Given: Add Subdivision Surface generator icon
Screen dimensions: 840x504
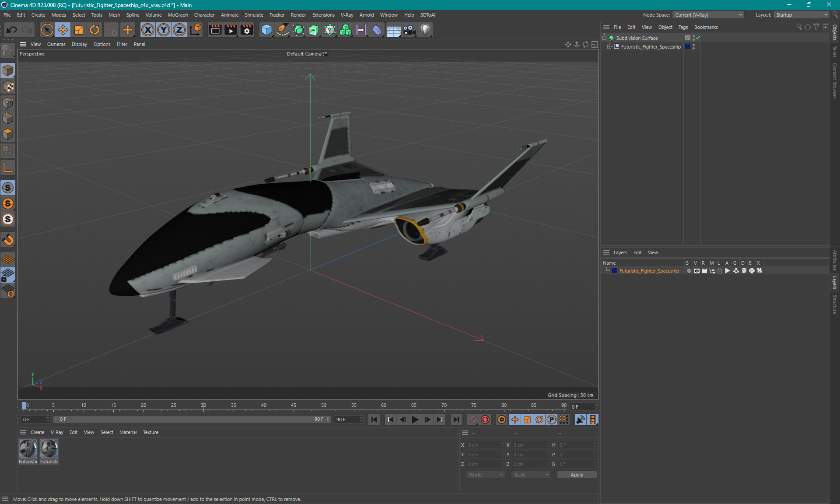Looking at the screenshot, I should [x=298, y=30].
